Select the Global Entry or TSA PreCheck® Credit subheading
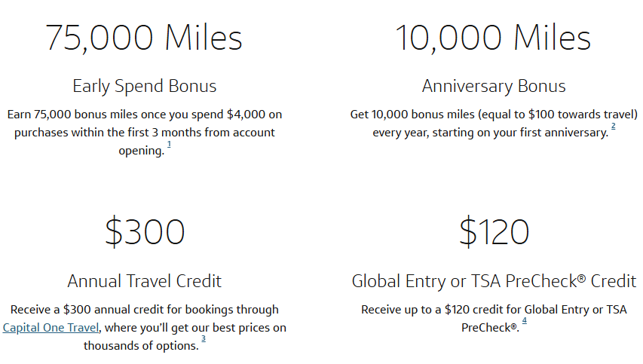 (494, 282)
